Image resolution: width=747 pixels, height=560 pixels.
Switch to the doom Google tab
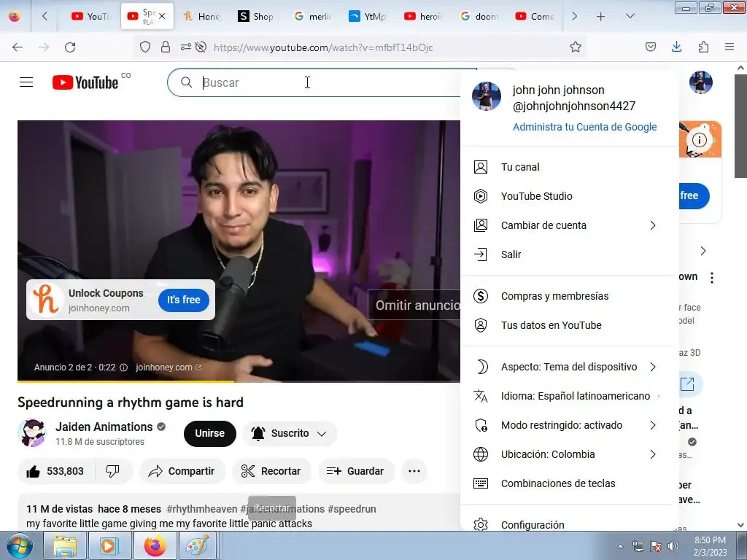(479, 16)
